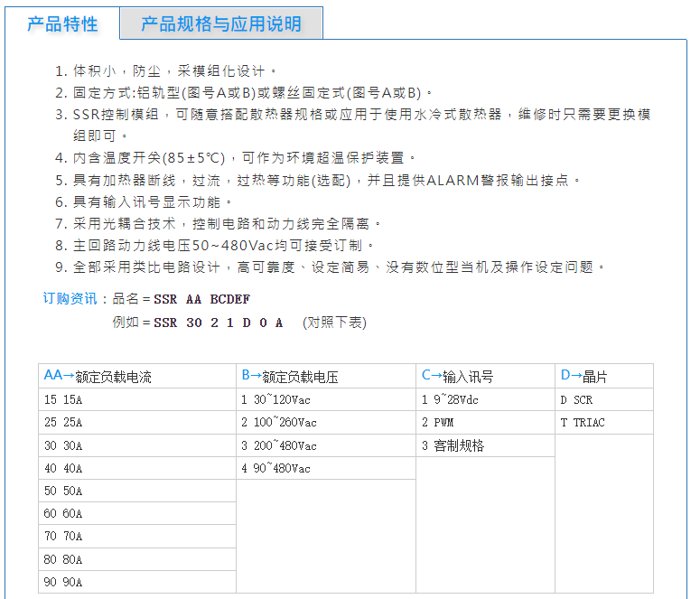Select the 2 100~260Vac voltage cell
Image resolution: width=700 pixels, height=599 pixels.
[x=326, y=423]
